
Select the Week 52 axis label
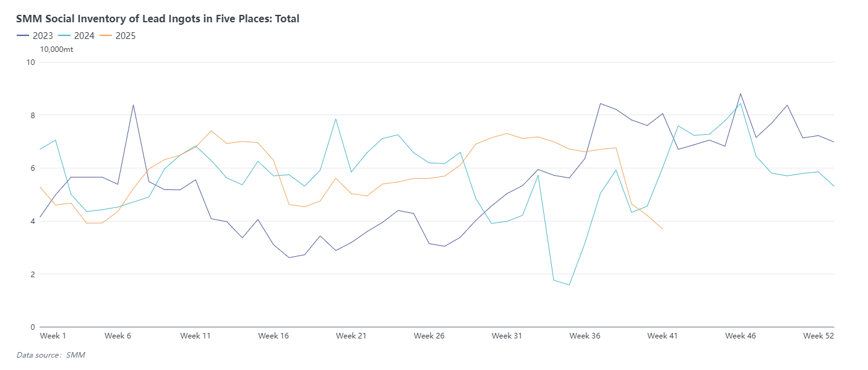tap(818, 336)
